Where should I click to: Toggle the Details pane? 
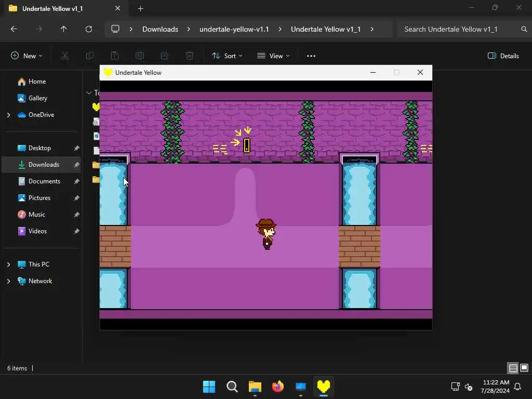[x=503, y=56]
